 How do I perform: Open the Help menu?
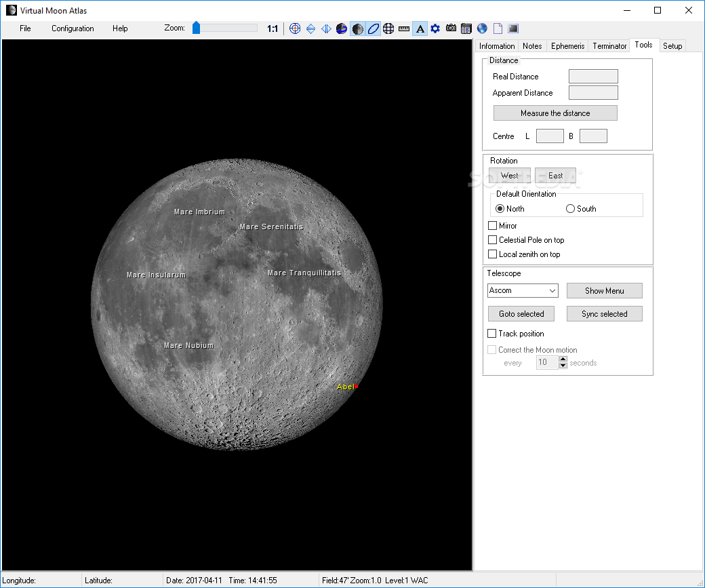click(x=120, y=28)
